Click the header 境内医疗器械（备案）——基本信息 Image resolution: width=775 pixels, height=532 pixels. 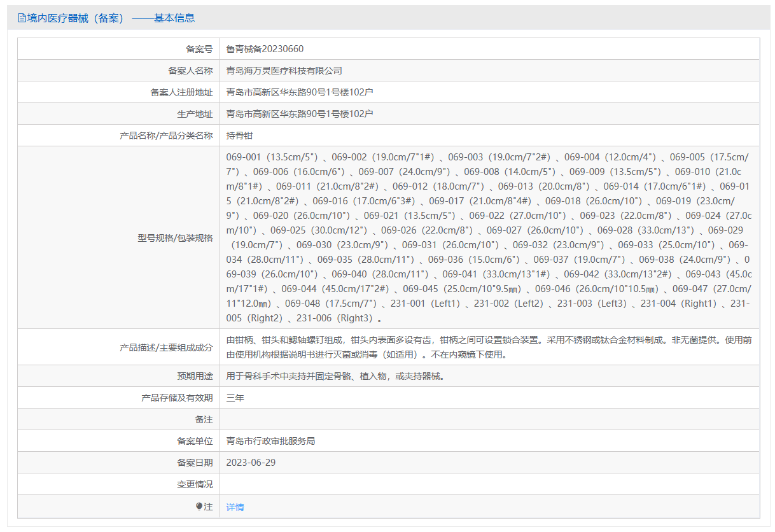tap(106, 18)
